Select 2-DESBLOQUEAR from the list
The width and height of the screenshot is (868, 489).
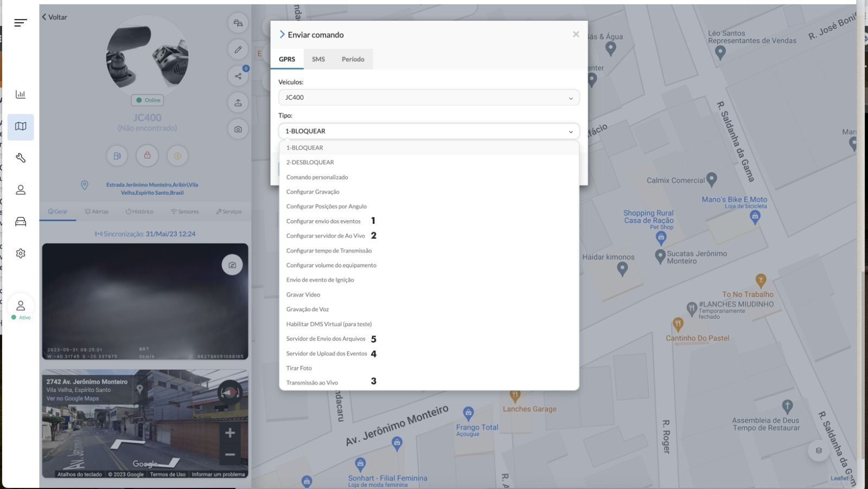click(429, 162)
